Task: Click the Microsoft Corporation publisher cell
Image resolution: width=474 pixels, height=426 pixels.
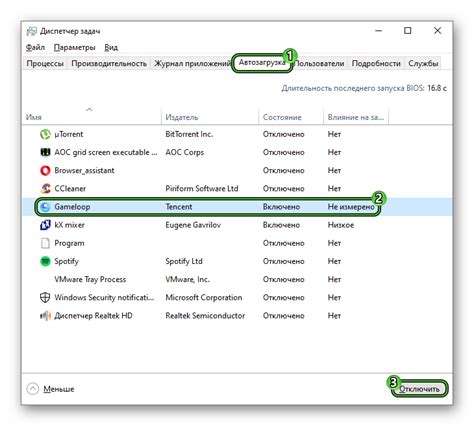Action: click(x=204, y=297)
